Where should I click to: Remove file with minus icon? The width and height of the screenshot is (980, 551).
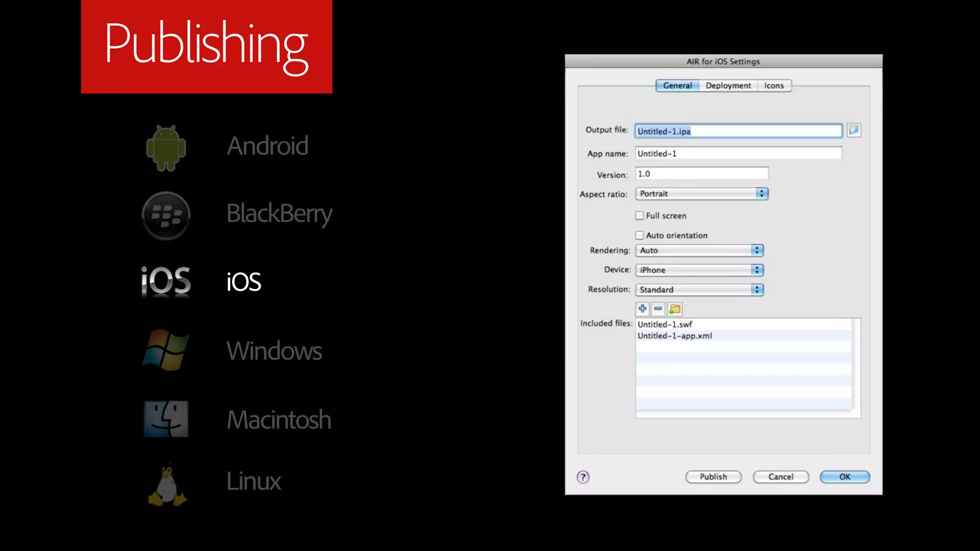coord(658,309)
